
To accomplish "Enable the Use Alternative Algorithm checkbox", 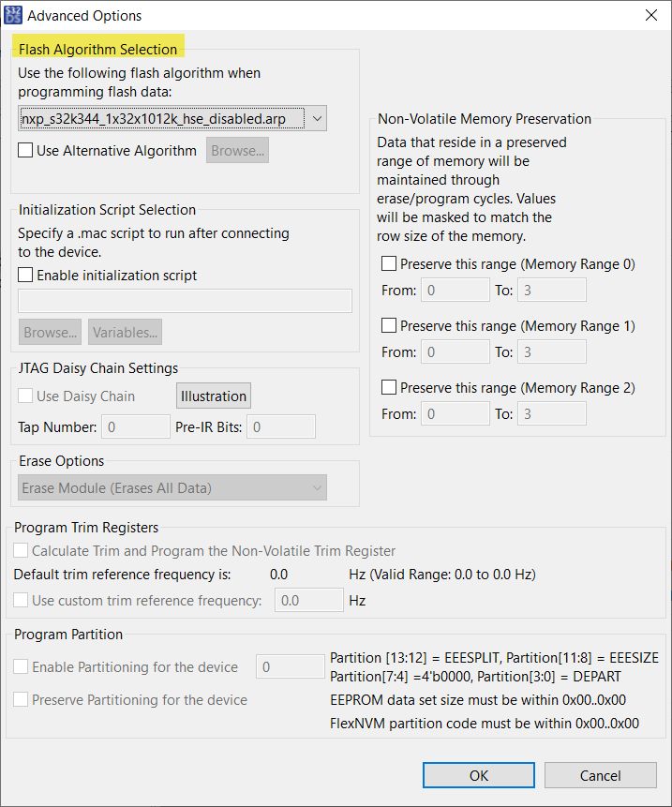I will pos(23,149).
